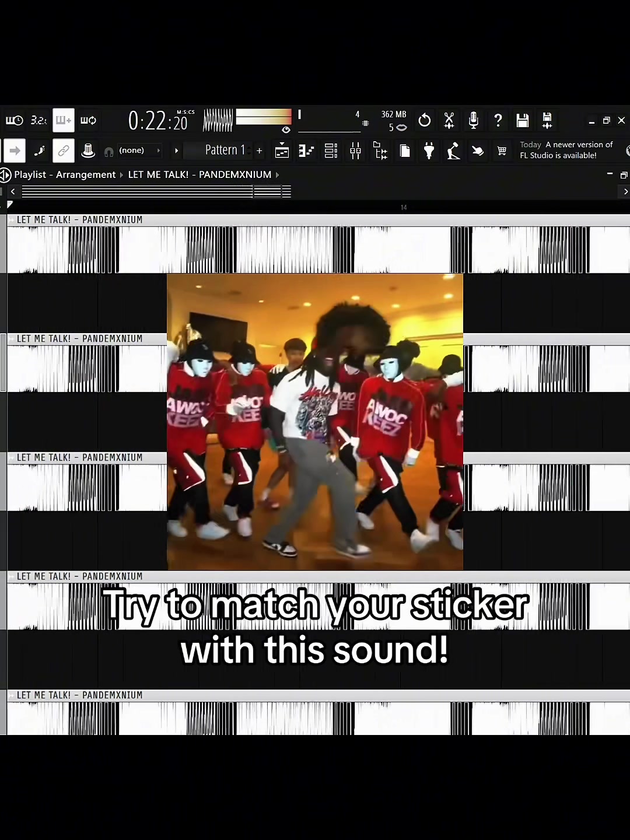
Task: Expand the arrow left of Pattern 1
Action: point(176,150)
